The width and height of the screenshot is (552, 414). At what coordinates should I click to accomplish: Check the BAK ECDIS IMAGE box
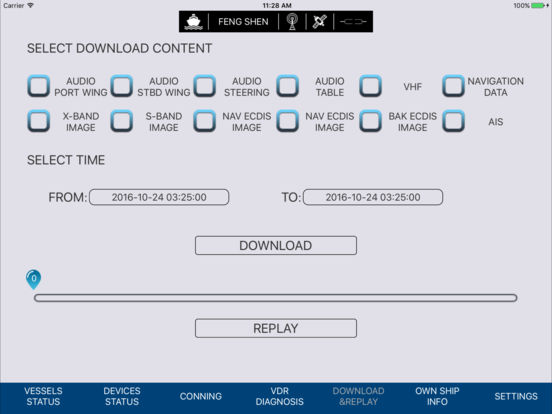(371, 121)
